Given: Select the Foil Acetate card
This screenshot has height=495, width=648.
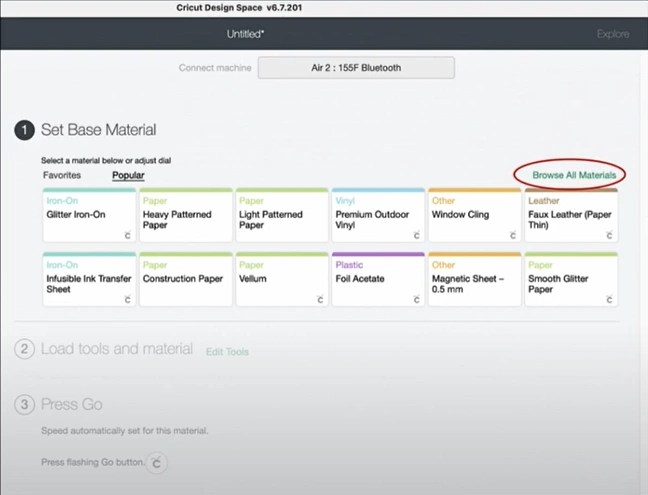Looking at the screenshot, I should (378, 279).
